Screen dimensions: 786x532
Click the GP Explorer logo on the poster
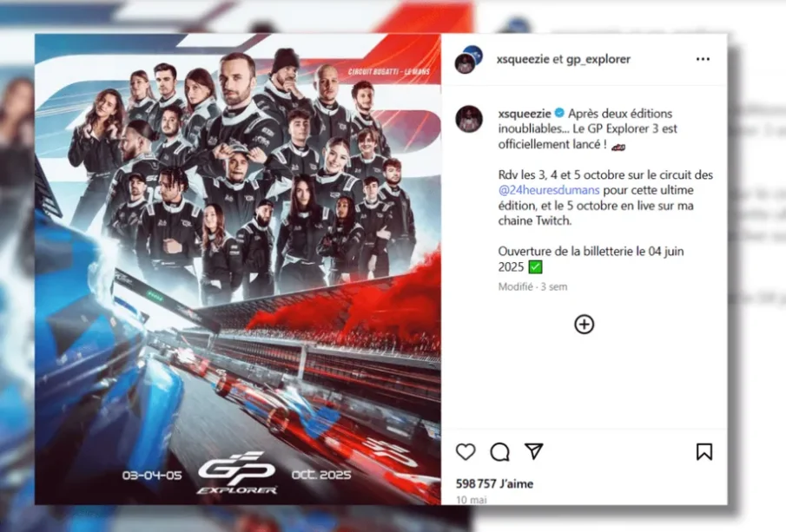236,472
